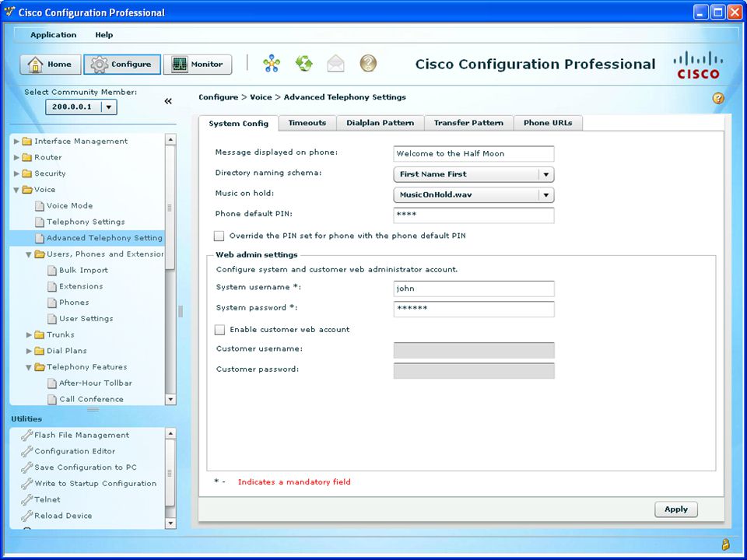The image size is (747, 560).
Task: Click the System password field
Action: click(x=474, y=309)
